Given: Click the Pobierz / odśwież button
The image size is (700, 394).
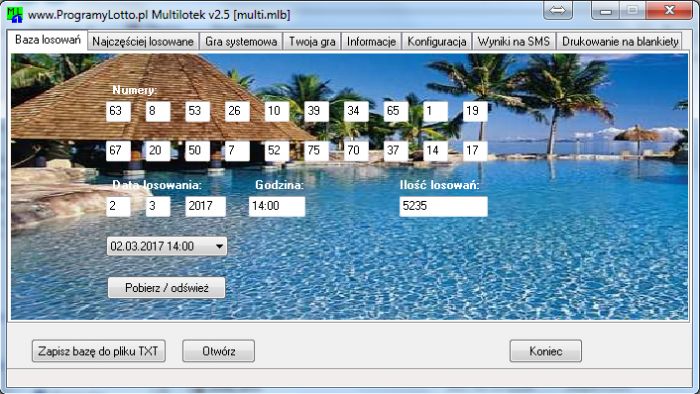Looking at the screenshot, I should 167,288.
